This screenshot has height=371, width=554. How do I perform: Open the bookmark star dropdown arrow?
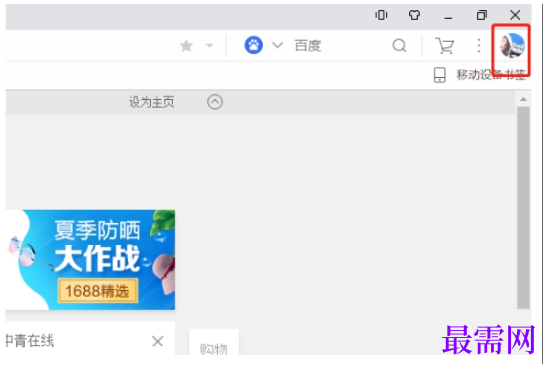(x=210, y=46)
